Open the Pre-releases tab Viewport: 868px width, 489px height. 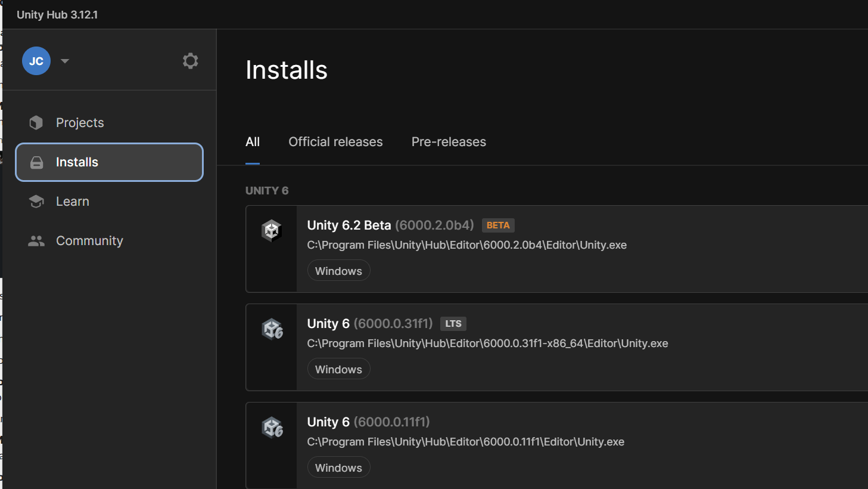pyautogui.click(x=449, y=142)
